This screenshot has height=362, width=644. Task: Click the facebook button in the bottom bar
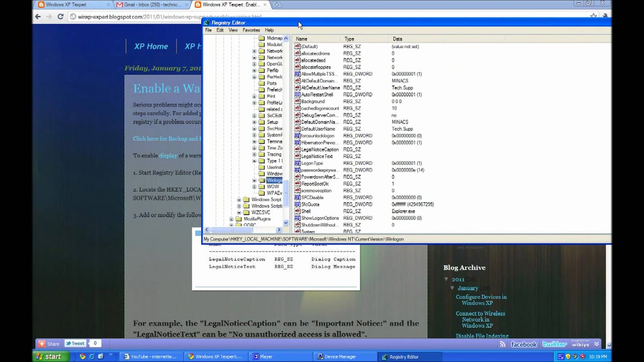pos(524,344)
